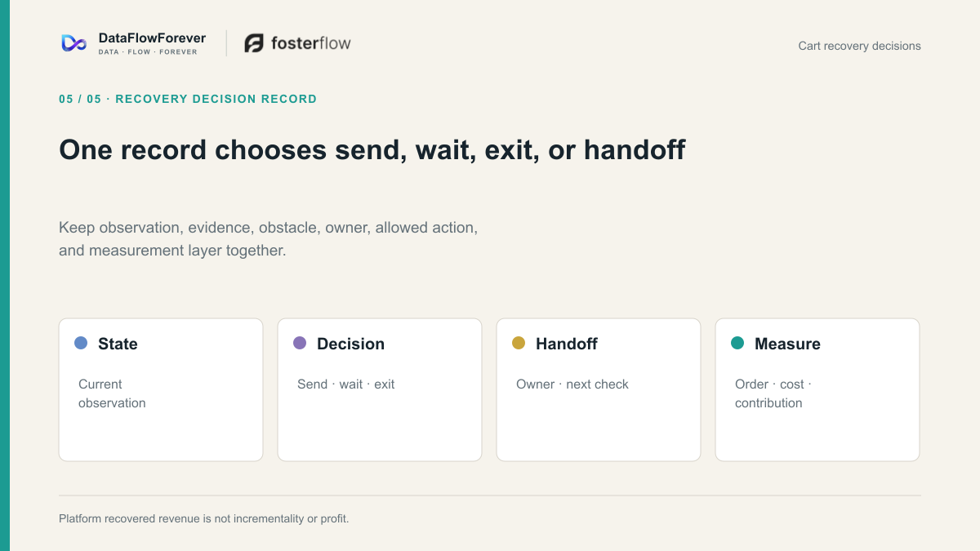Click the fosterflow wordmark text

coord(311,43)
